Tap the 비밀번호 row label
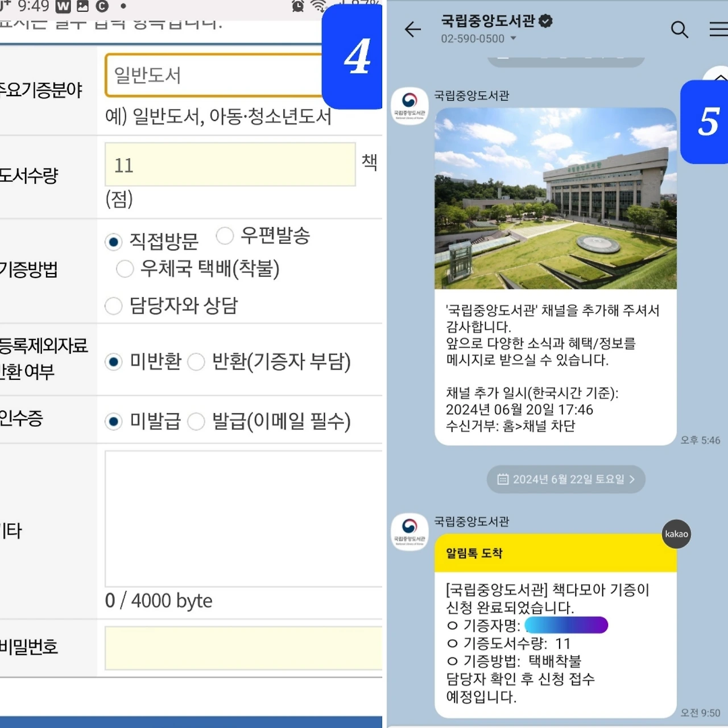 click(29, 647)
